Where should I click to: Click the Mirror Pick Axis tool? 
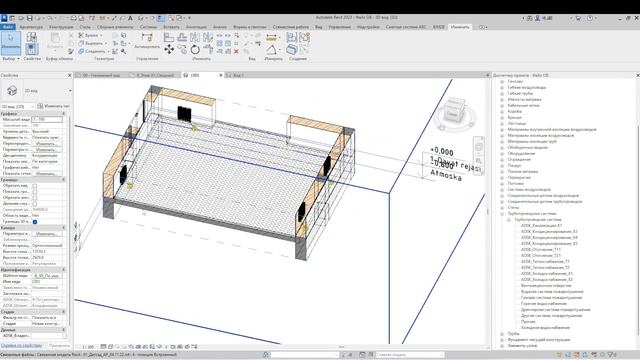click(x=195, y=38)
